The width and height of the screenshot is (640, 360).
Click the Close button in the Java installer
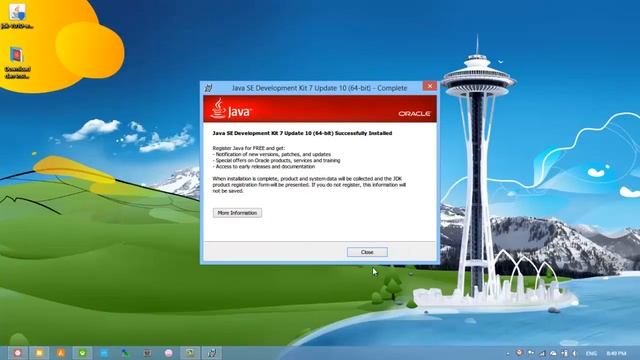coord(367,252)
